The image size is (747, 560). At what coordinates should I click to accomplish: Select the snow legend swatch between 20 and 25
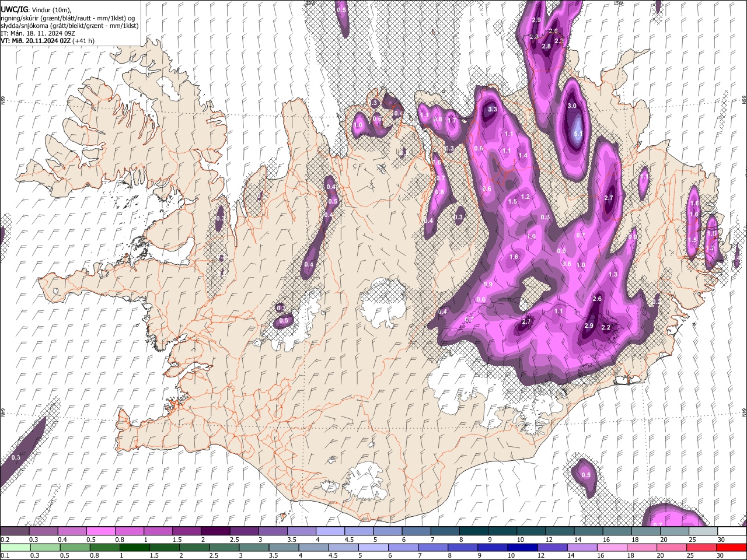tap(675, 531)
